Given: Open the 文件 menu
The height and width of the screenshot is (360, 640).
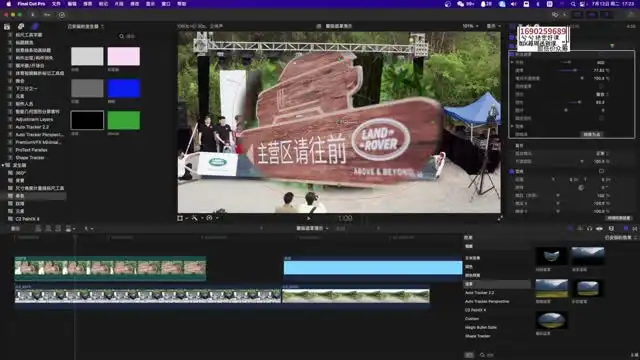Looking at the screenshot, I should point(56,4).
